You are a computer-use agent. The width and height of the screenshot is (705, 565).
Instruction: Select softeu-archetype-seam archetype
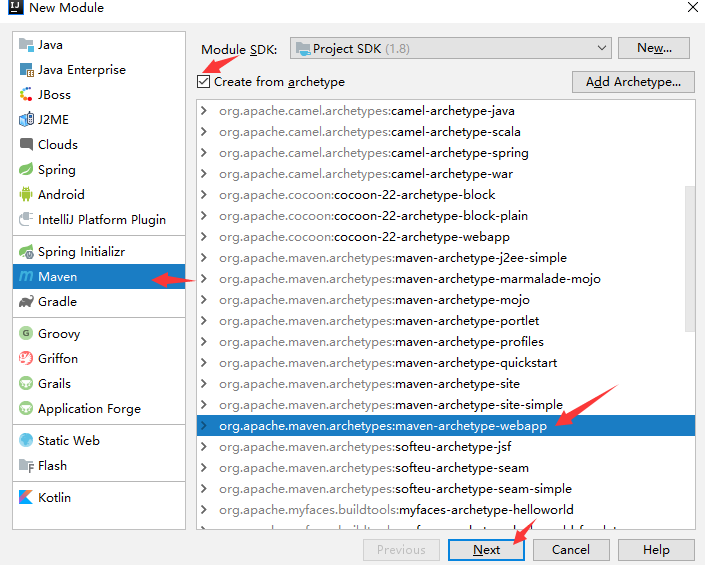pos(446,468)
